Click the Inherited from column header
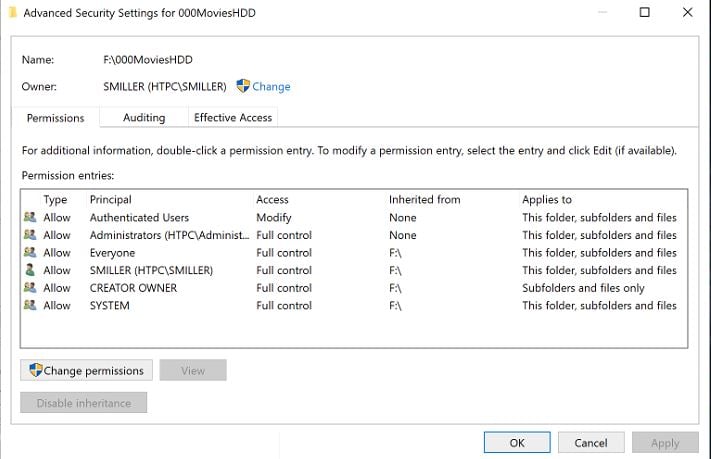 [x=424, y=200]
